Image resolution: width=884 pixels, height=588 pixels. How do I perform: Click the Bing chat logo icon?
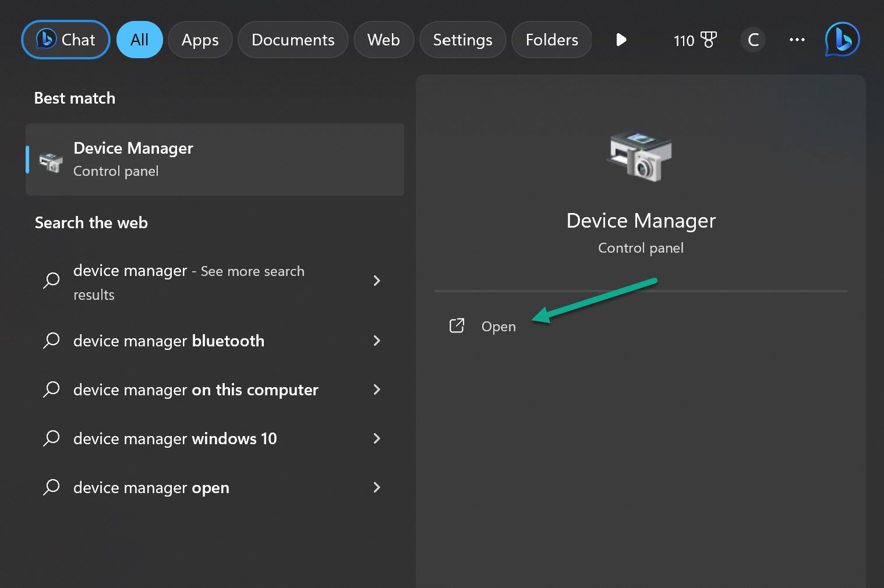point(842,40)
